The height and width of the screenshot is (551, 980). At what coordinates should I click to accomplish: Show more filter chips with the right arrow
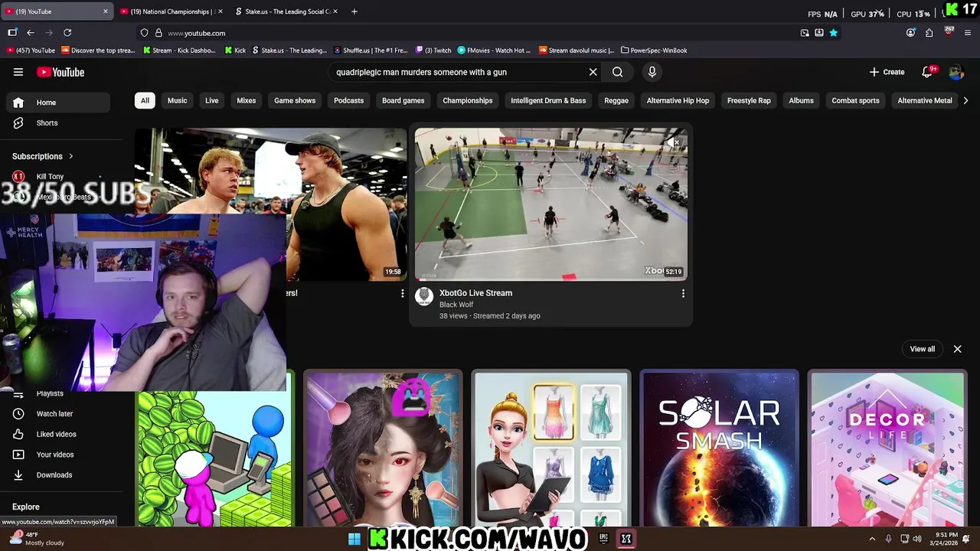coord(965,100)
